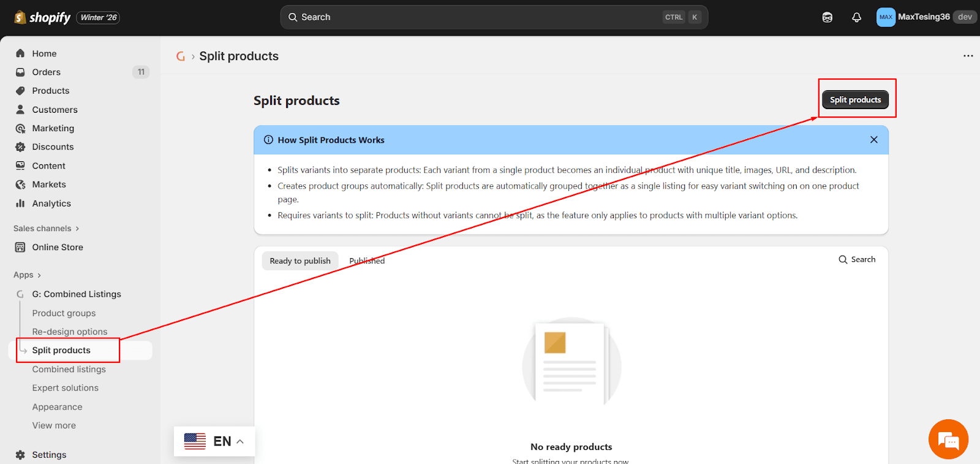
Task: Open the live chat bubble
Action: (948, 439)
